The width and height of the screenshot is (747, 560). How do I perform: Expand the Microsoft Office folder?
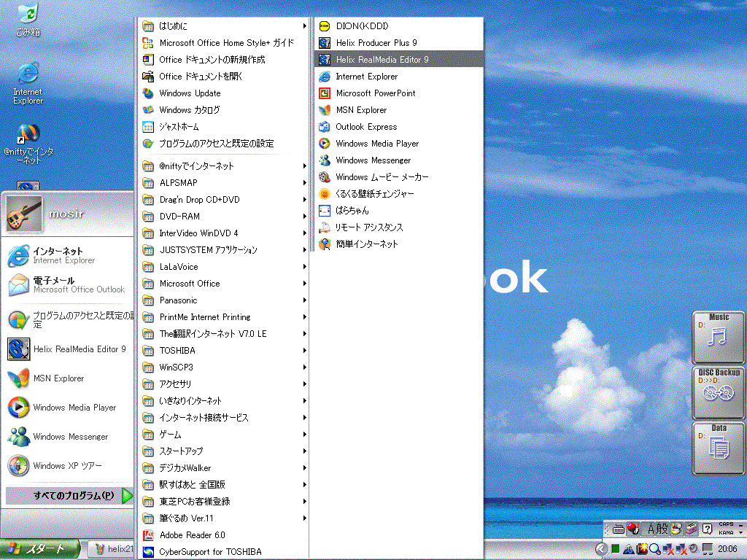pos(224,284)
